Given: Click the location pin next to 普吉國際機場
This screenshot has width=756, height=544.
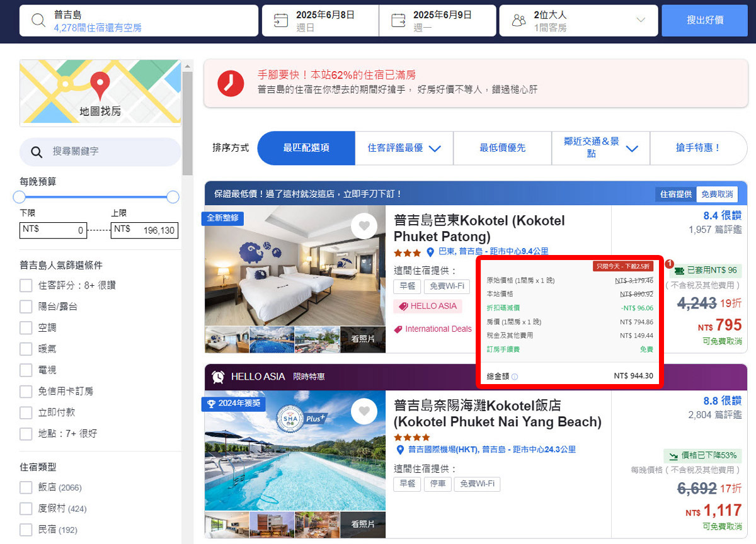Looking at the screenshot, I should click(400, 450).
